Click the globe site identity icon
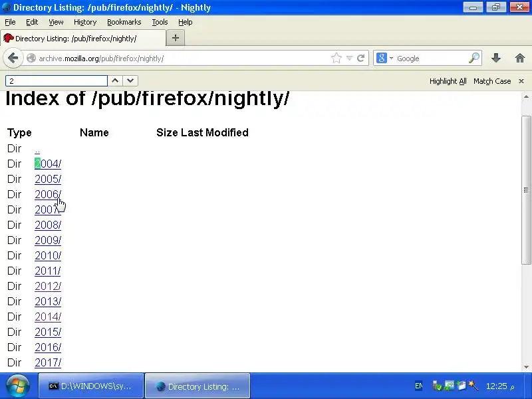The image size is (532, 399). click(31, 58)
